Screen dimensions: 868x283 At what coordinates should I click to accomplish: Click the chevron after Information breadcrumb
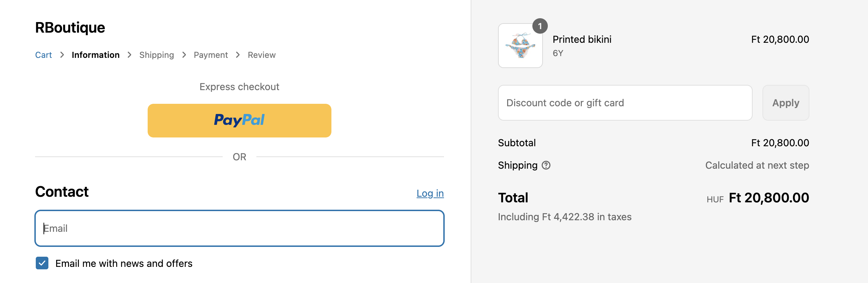coord(129,55)
